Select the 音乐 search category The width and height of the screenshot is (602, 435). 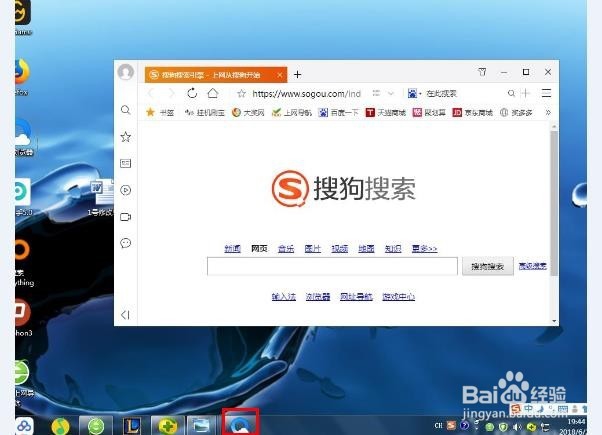click(286, 249)
